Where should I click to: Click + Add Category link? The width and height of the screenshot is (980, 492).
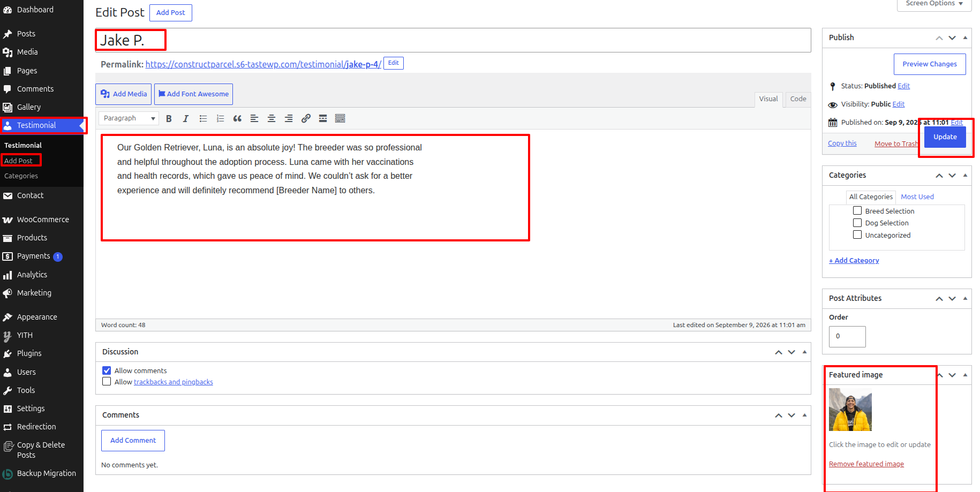854,261
